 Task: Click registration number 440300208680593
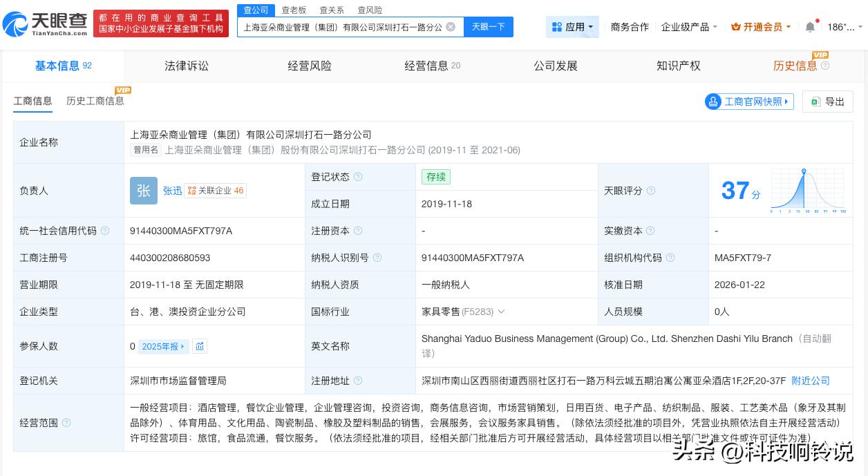pos(170,258)
